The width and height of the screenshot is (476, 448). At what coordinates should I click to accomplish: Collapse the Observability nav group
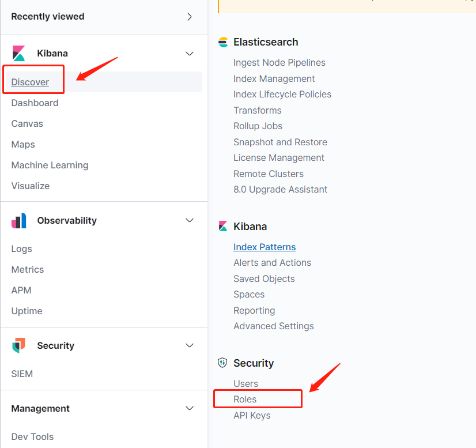point(190,220)
